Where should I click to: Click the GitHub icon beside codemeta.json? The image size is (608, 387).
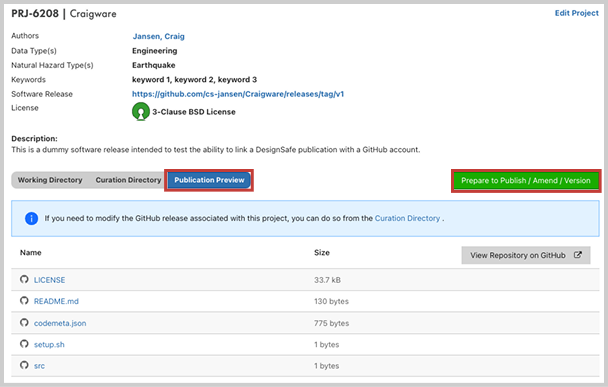point(24,322)
